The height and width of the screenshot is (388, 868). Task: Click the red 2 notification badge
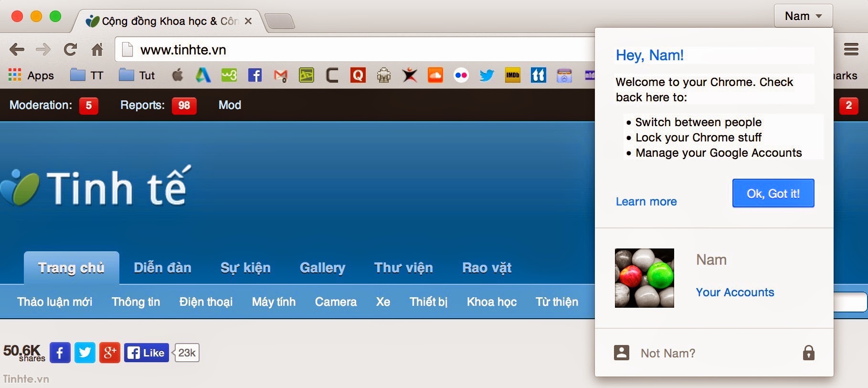click(x=848, y=106)
